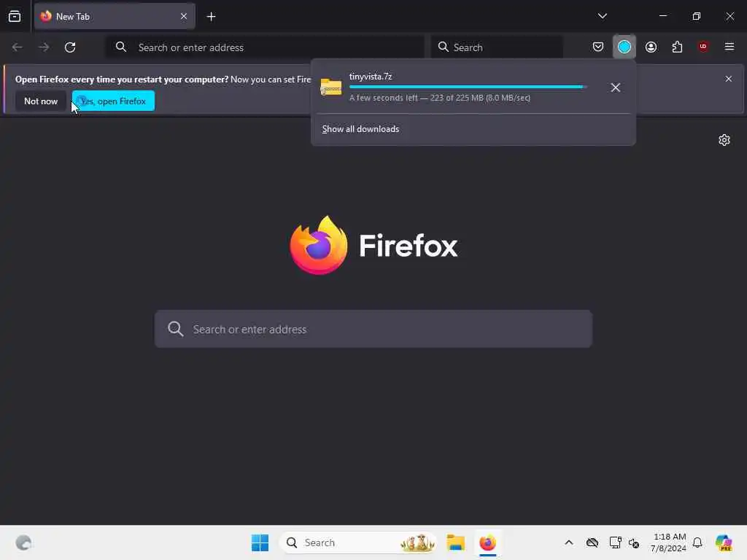
Task: Click the Firefox taskbar icon
Action: 487,542
